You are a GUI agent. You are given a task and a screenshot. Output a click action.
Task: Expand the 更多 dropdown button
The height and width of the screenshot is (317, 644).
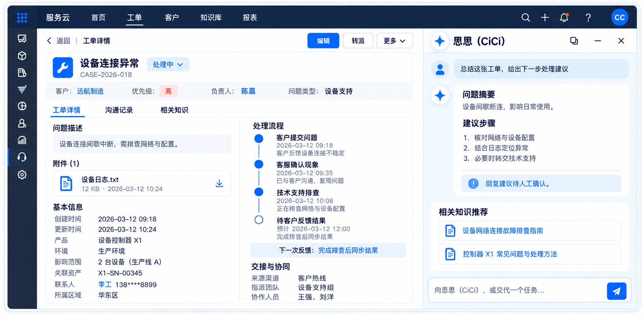pos(394,41)
